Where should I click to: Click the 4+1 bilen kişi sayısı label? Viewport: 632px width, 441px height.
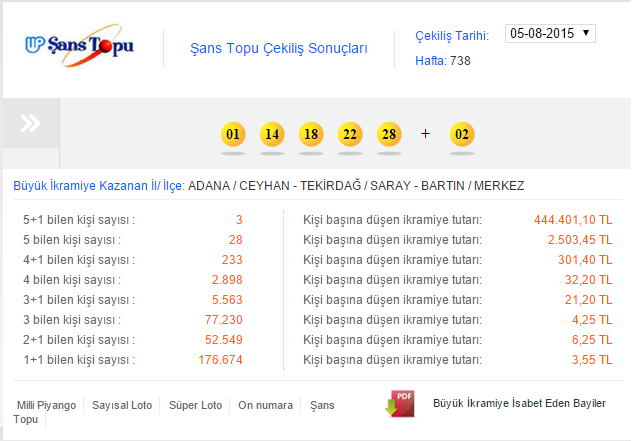point(79,260)
